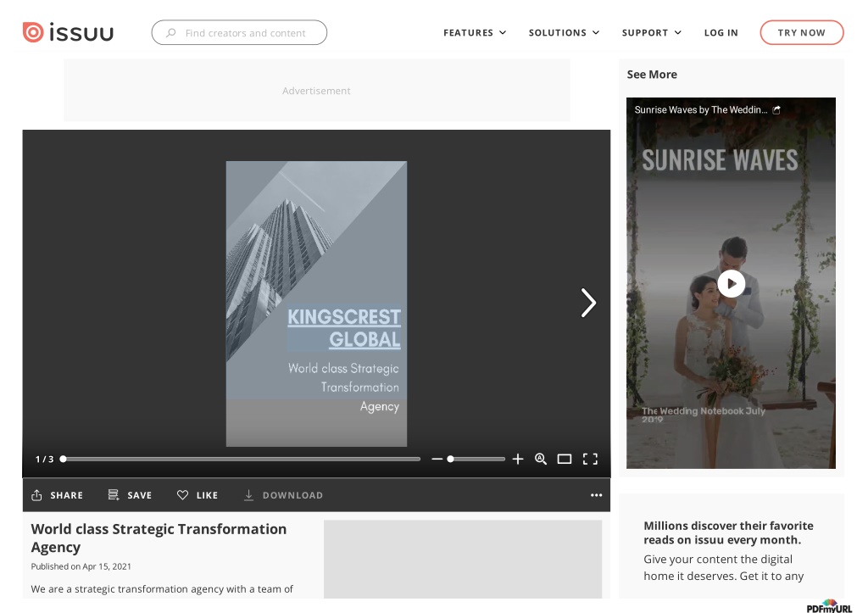Screen dimensions: 868x613
Task: Click the 1 / 3 page indicator
Action: (44, 459)
